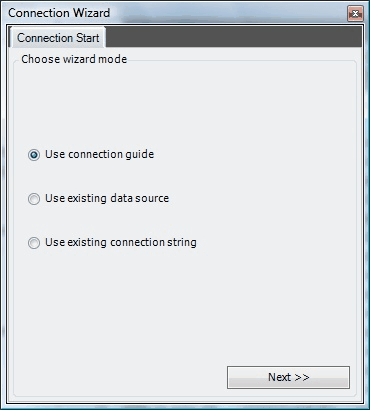
Task: Click the word string in the third option
Action: tap(182, 243)
